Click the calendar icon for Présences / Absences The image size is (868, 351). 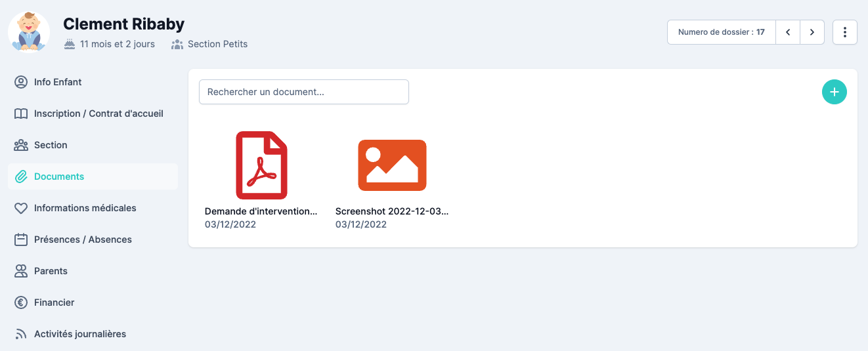[21, 239]
